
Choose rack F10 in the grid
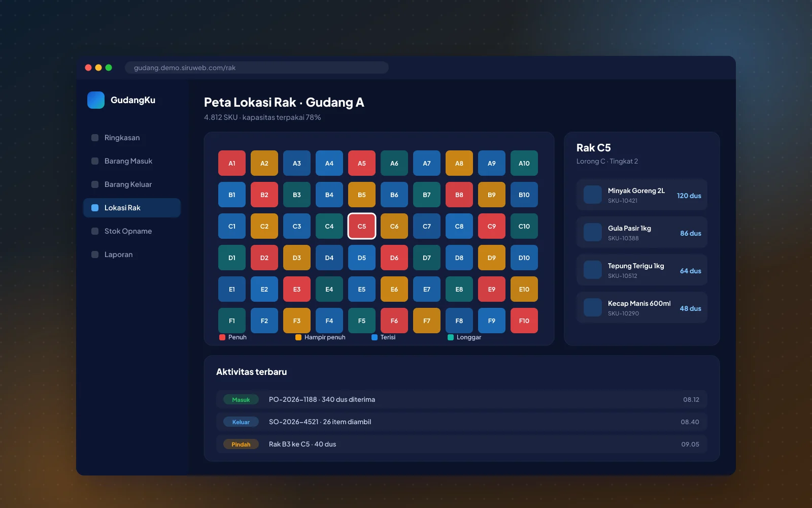tap(524, 321)
